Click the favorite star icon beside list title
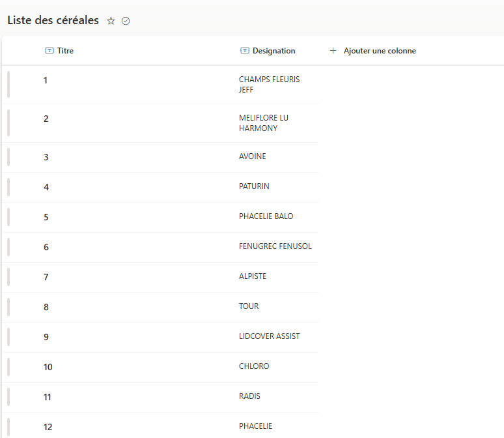This screenshot has height=438, width=504. pos(111,21)
